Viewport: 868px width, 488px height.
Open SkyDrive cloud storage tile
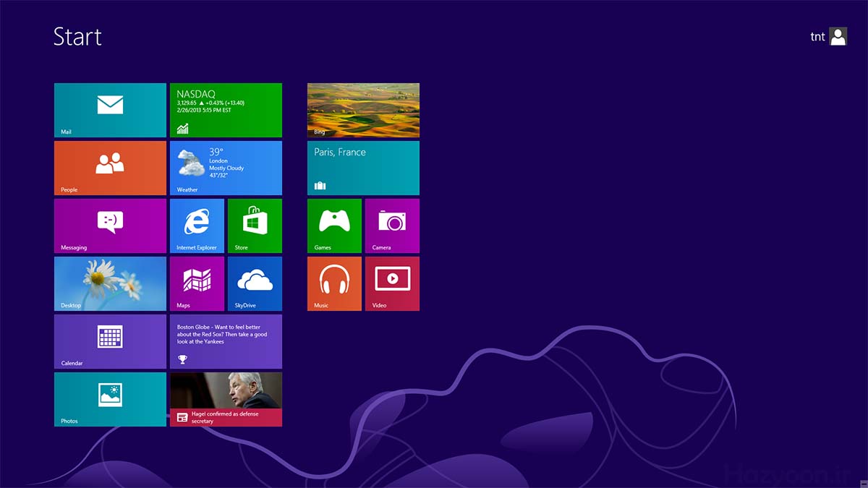pyautogui.click(x=255, y=283)
